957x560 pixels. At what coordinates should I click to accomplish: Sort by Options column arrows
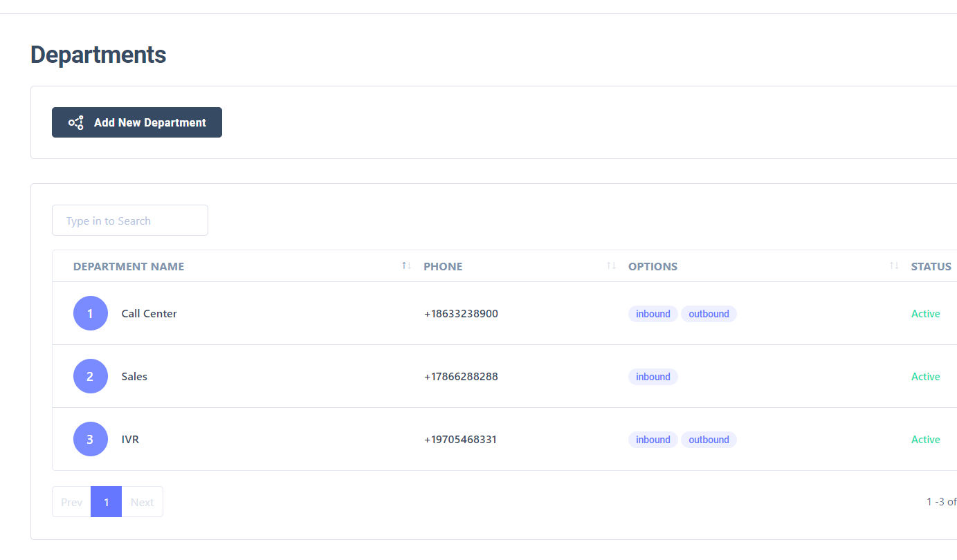(x=895, y=265)
